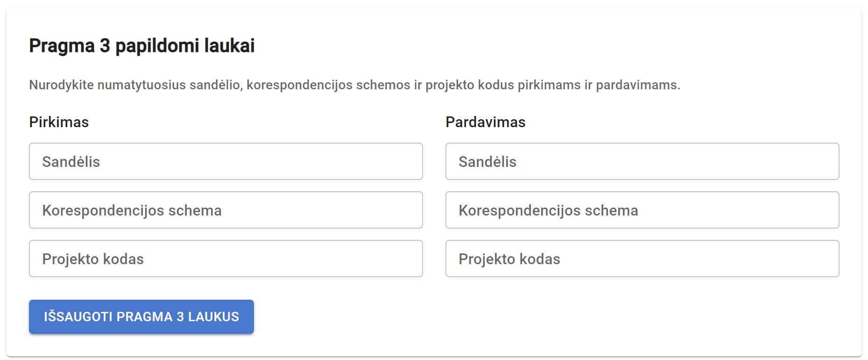
Task: Activate the blue save button below the form
Action: [141, 317]
